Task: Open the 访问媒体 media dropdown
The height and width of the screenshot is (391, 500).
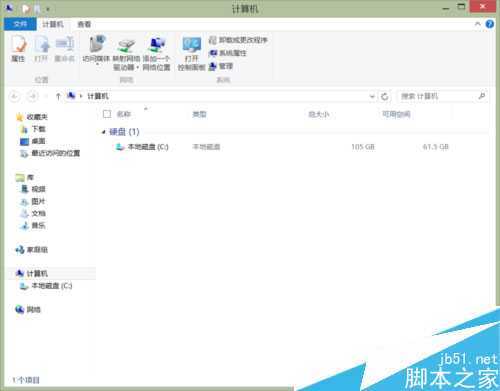Action: (x=96, y=50)
